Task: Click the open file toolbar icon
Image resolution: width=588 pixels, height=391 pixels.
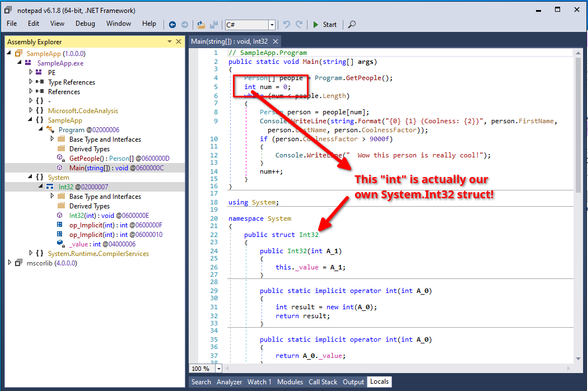Action: point(201,25)
